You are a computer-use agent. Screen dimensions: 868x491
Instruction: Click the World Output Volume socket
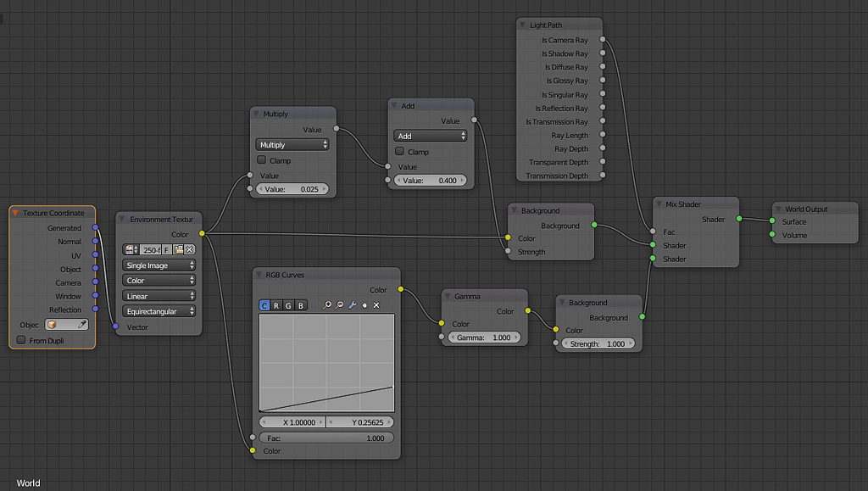pos(772,235)
